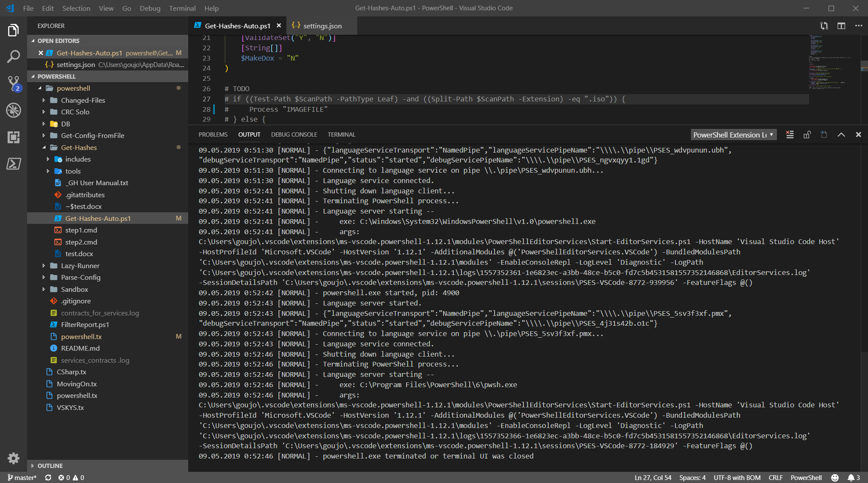Collapse the Get-Hashes folder
The image size is (868, 483).
pos(79,147)
